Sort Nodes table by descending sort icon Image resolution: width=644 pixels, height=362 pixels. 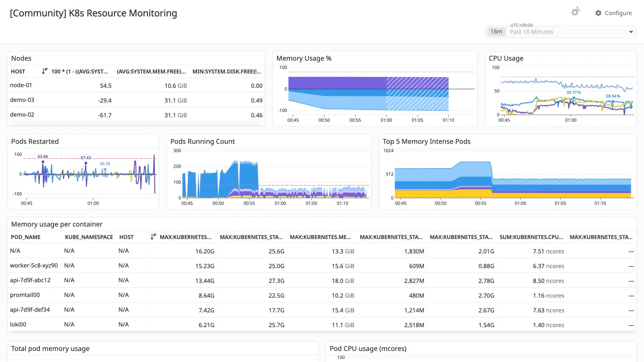coord(45,71)
